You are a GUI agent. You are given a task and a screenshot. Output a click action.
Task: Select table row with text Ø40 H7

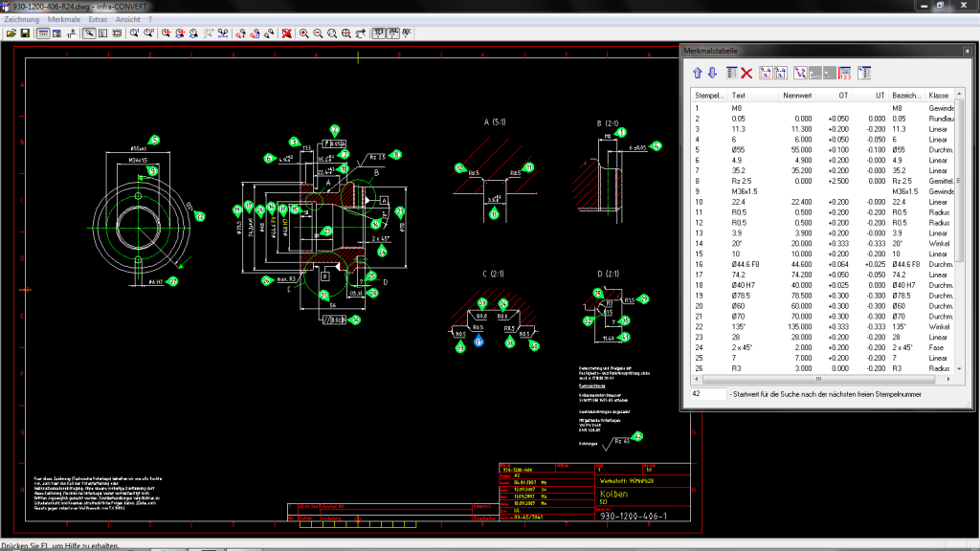822,285
